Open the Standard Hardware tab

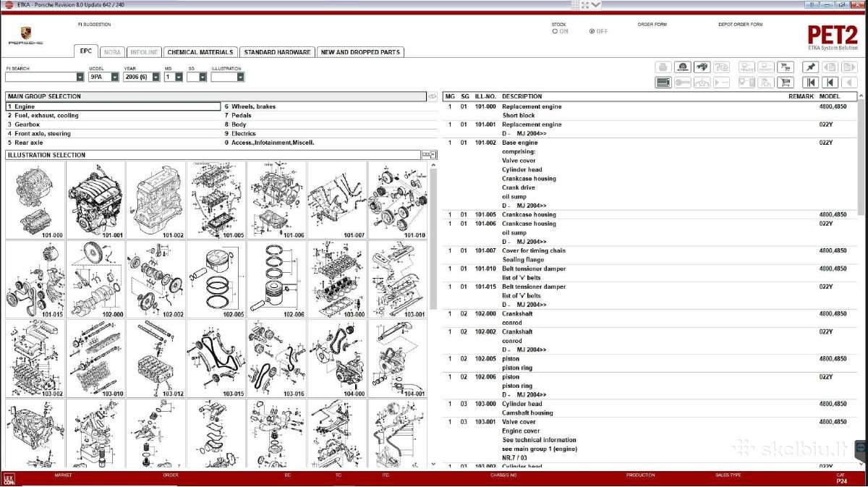tap(277, 52)
